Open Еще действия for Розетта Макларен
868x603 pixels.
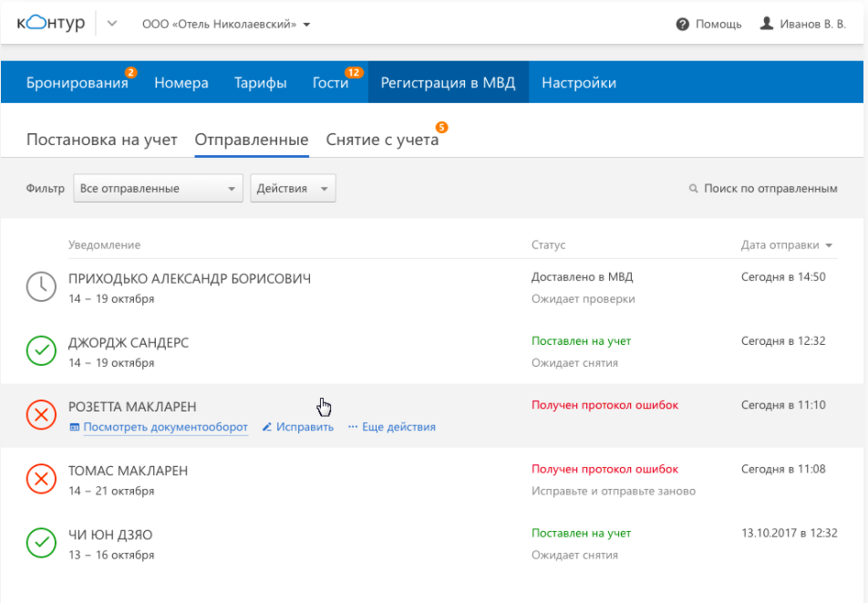398,428
